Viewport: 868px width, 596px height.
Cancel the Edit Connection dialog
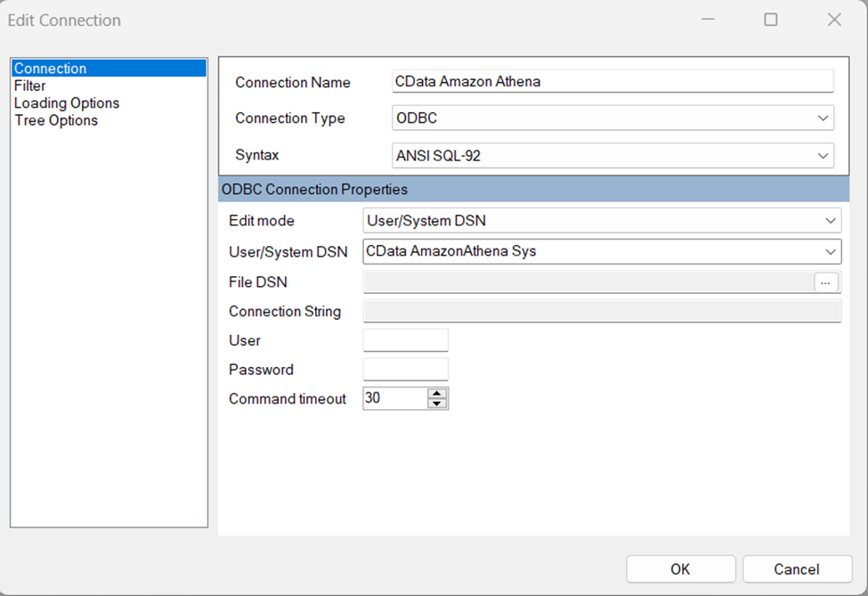[x=796, y=569]
